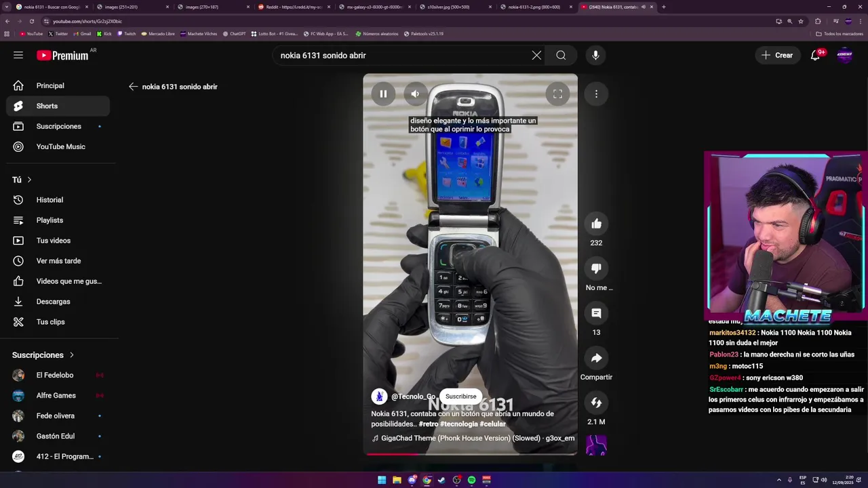This screenshot has width=868, height=488.
Task: Open Alfre Games channel
Action: (58, 395)
